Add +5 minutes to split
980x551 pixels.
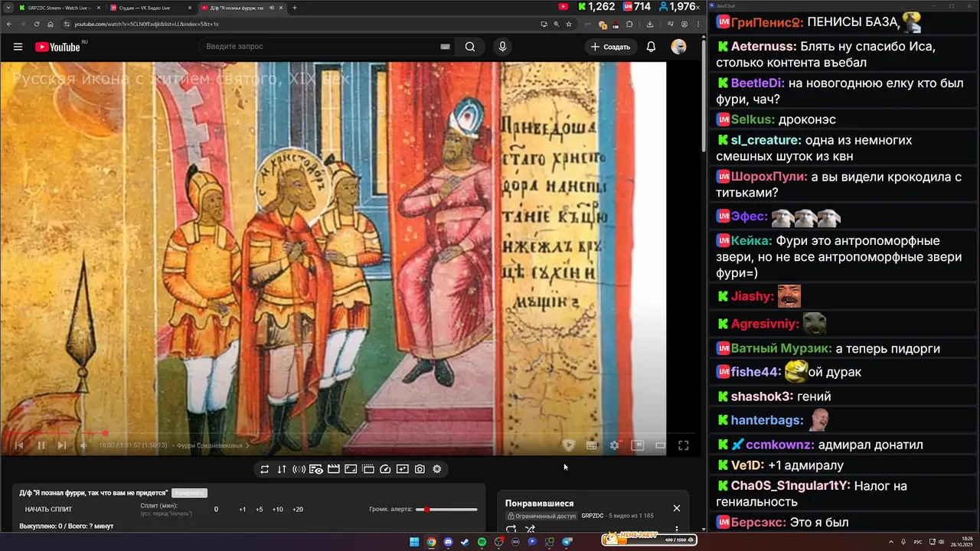pos(259,509)
